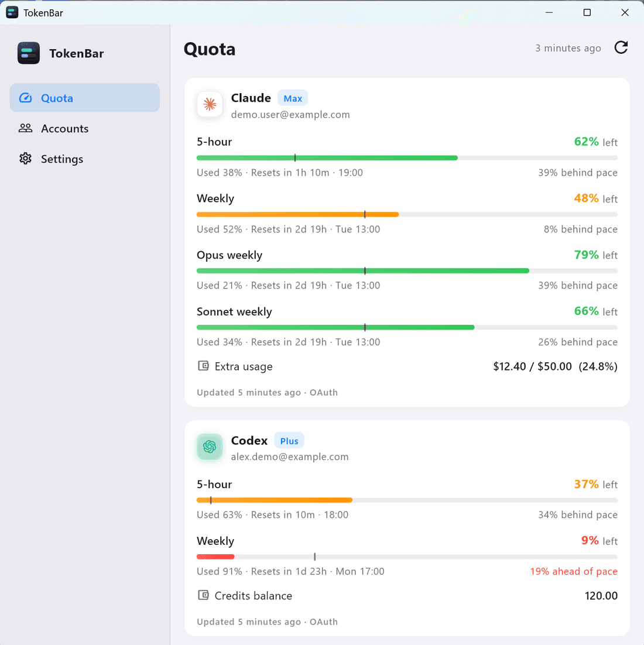Screen dimensions: 644x645
Task: Open the Settings section
Action: click(x=85, y=159)
